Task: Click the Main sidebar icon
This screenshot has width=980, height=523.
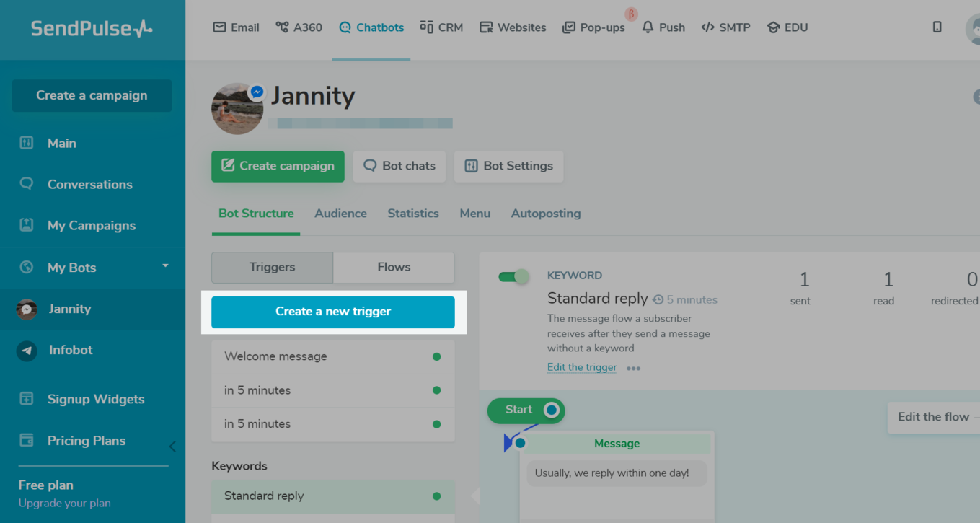Action: click(27, 143)
